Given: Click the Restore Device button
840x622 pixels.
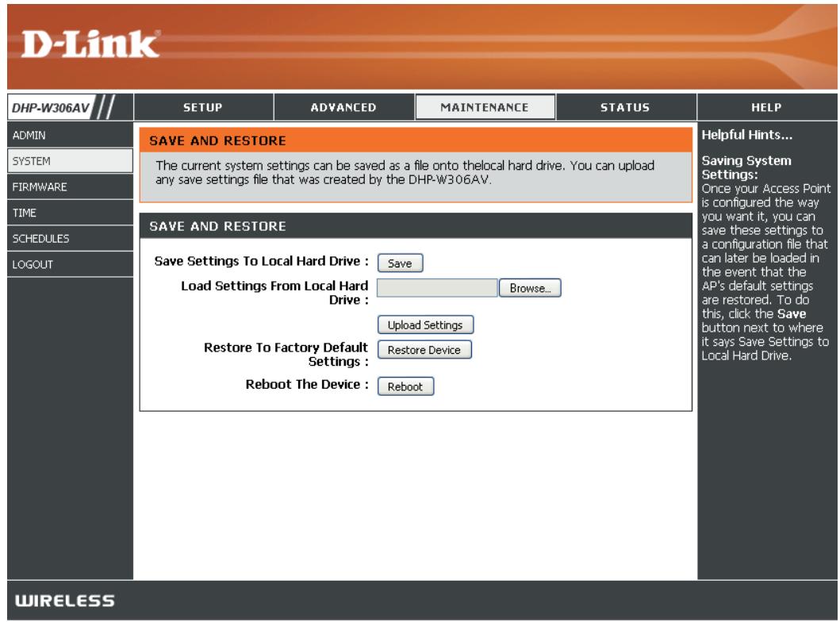Looking at the screenshot, I should click(x=424, y=349).
